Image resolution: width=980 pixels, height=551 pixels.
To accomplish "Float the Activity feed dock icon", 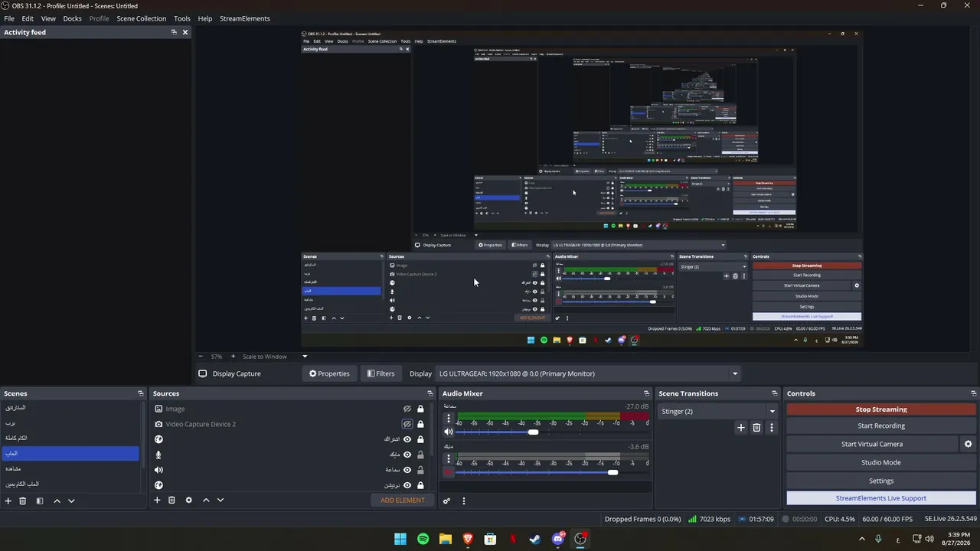I will click(x=174, y=32).
